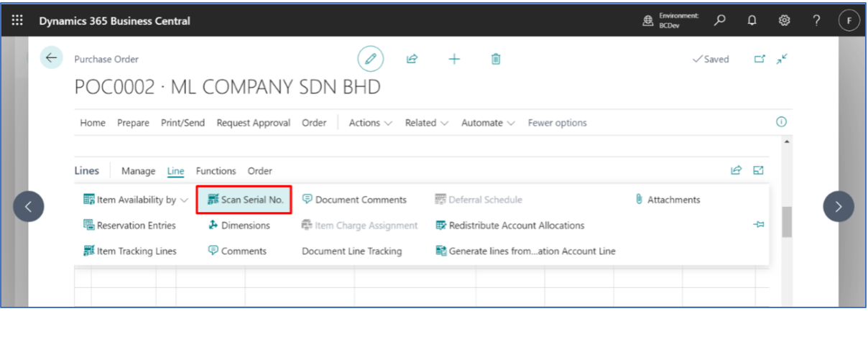Click the Environment BCDev globe icon
The height and width of the screenshot is (357, 868).
click(x=648, y=21)
